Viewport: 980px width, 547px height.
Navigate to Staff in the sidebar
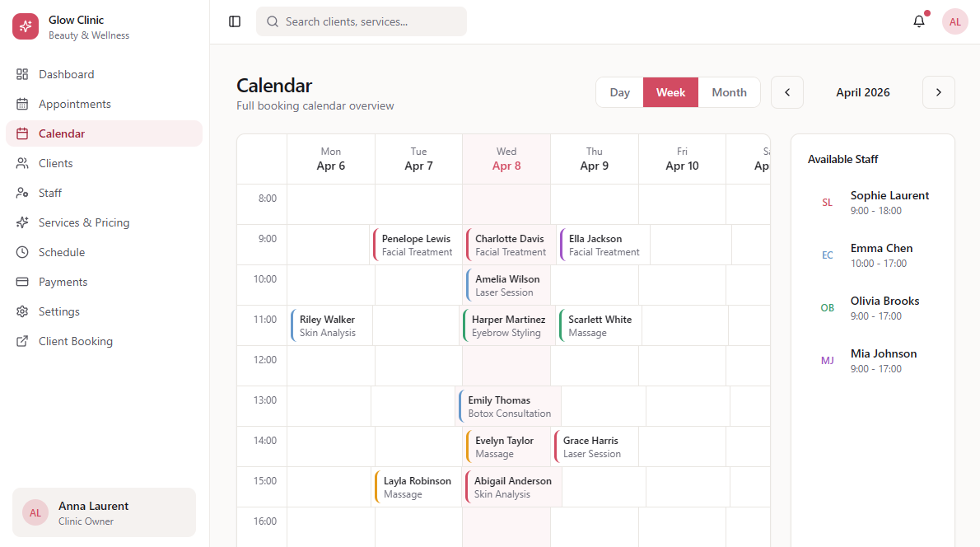pyautogui.click(x=50, y=193)
